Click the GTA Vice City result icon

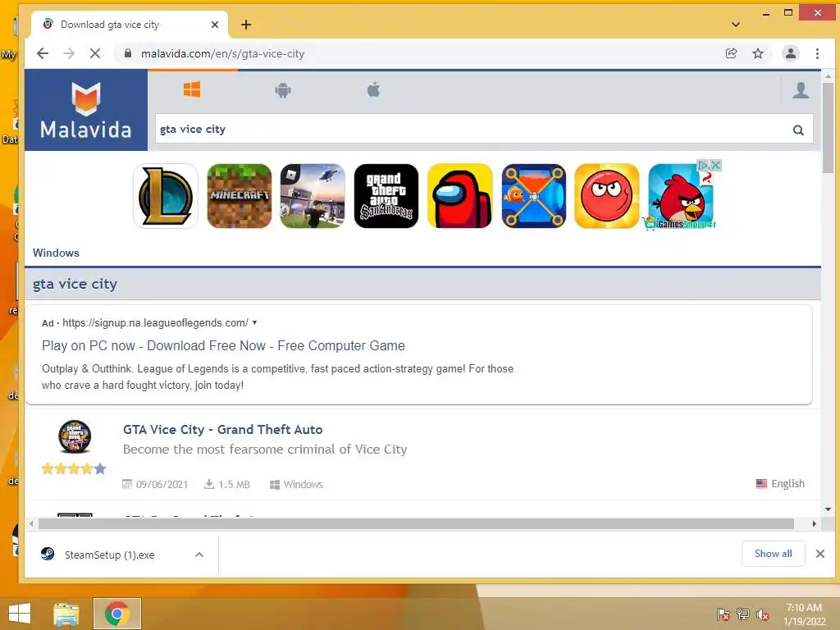click(x=75, y=436)
